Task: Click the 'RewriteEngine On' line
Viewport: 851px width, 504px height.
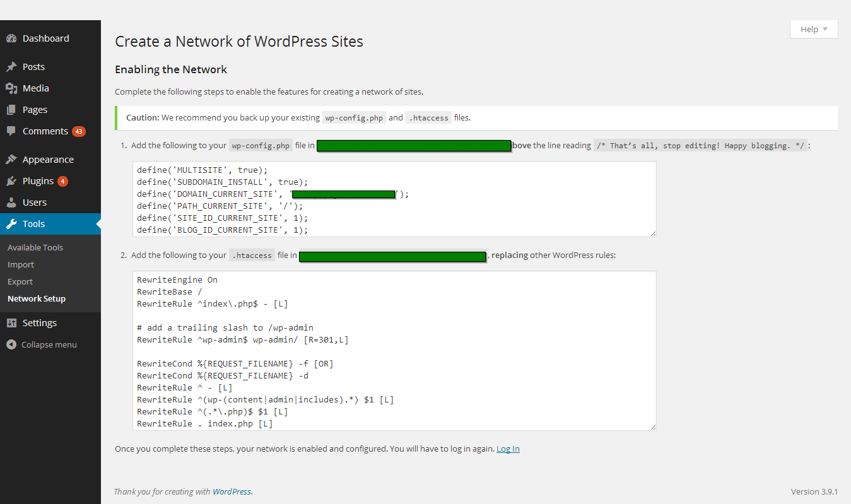Action: pos(177,279)
